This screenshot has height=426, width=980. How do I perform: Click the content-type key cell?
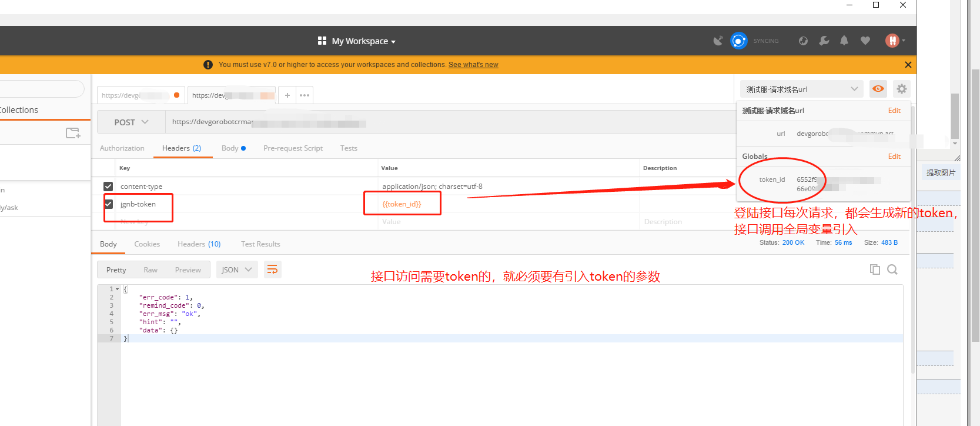click(247, 187)
